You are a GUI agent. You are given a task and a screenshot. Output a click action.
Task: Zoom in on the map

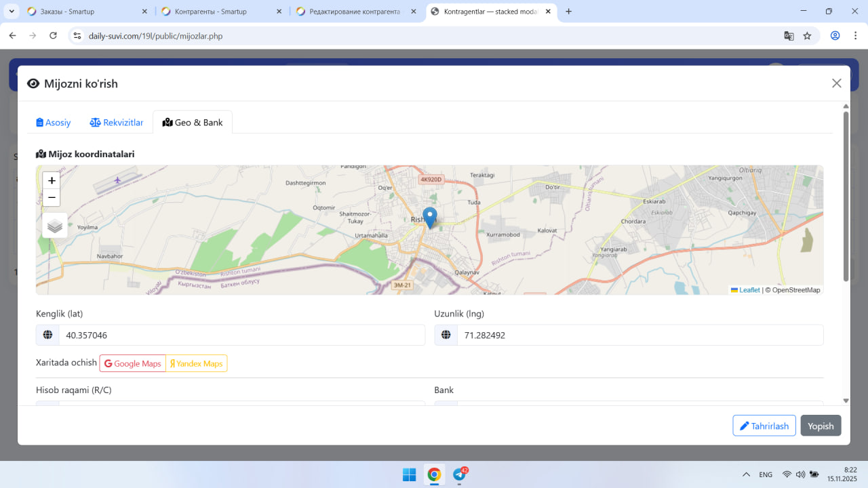pos(52,181)
